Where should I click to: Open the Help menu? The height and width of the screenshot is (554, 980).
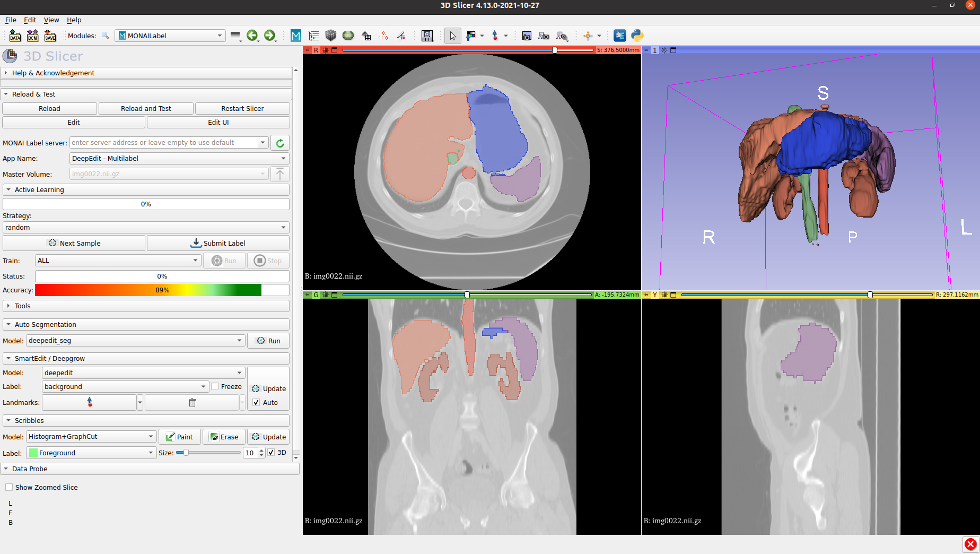74,20
